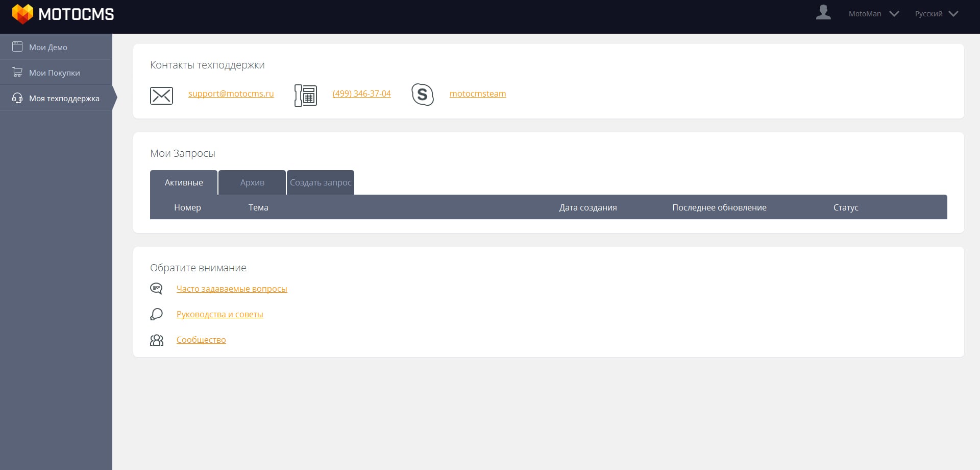Select the Активные tab
Viewport: 980px width, 470px height.
pos(184,182)
